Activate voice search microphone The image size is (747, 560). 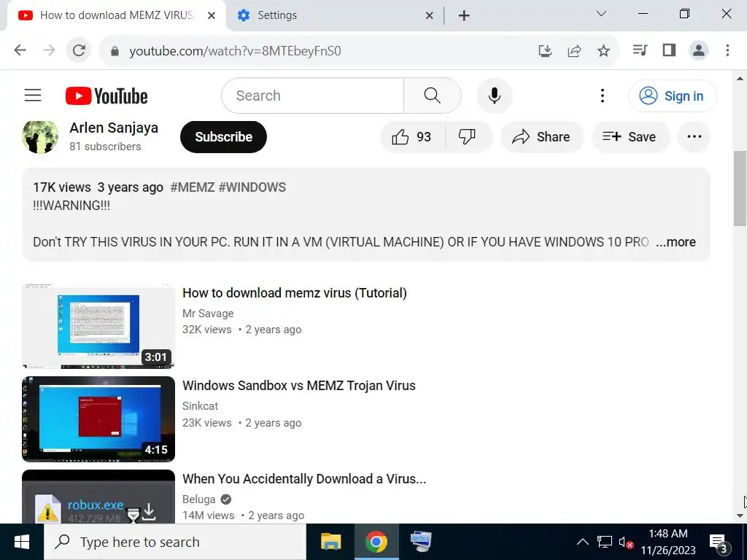click(495, 96)
